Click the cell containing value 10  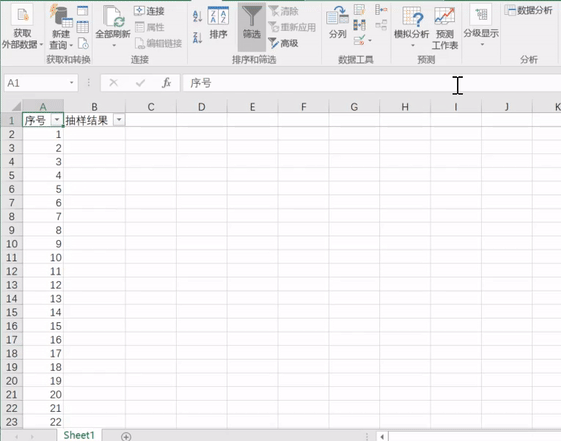pyautogui.click(x=43, y=258)
